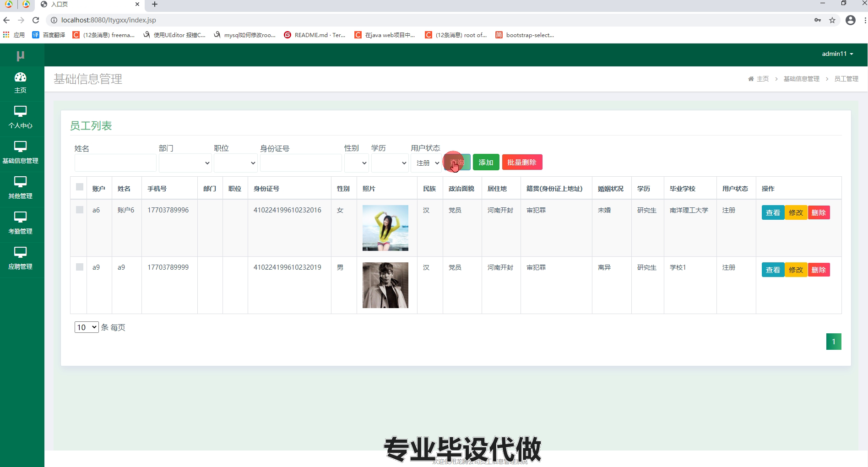Open the 部门 filter dropdown
This screenshot has height=467, width=868.
click(x=185, y=163)
